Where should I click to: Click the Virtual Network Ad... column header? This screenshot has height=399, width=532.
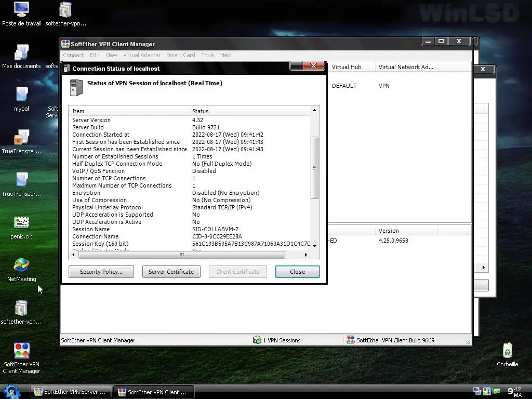pos(406,67)
